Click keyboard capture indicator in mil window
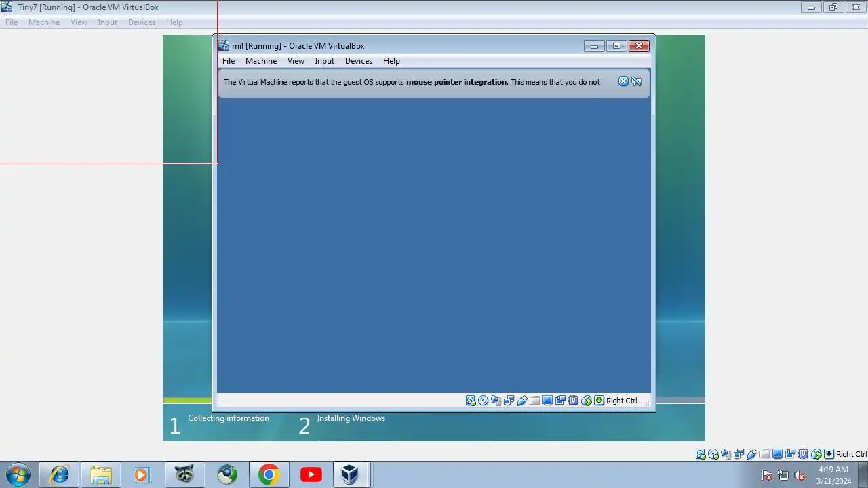This screenshot has height=488, width=868. click(x=599, y=401)
